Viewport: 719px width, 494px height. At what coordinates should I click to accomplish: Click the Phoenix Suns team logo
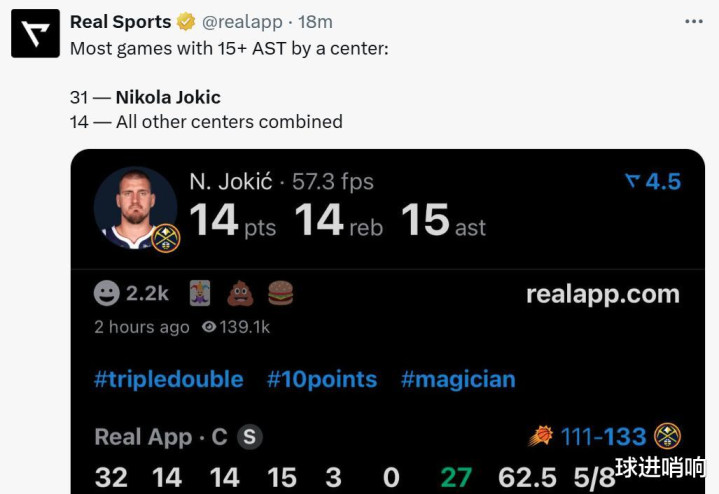[x=541, y=437]
